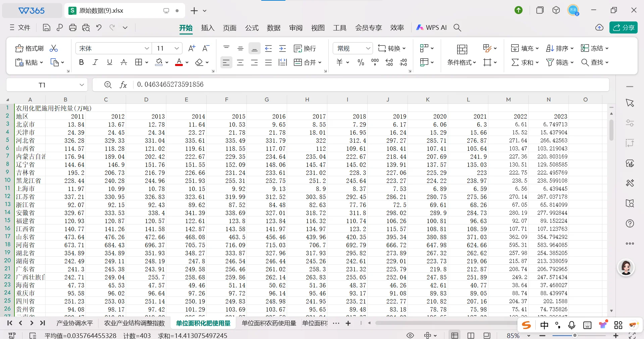Click the Share (分享) button
644x339 pixels.
624,28
